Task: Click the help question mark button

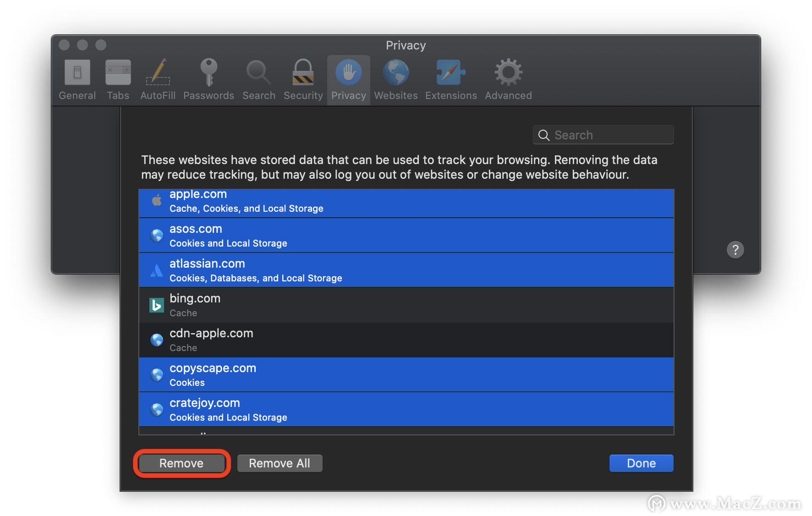Action: [735, 250]
